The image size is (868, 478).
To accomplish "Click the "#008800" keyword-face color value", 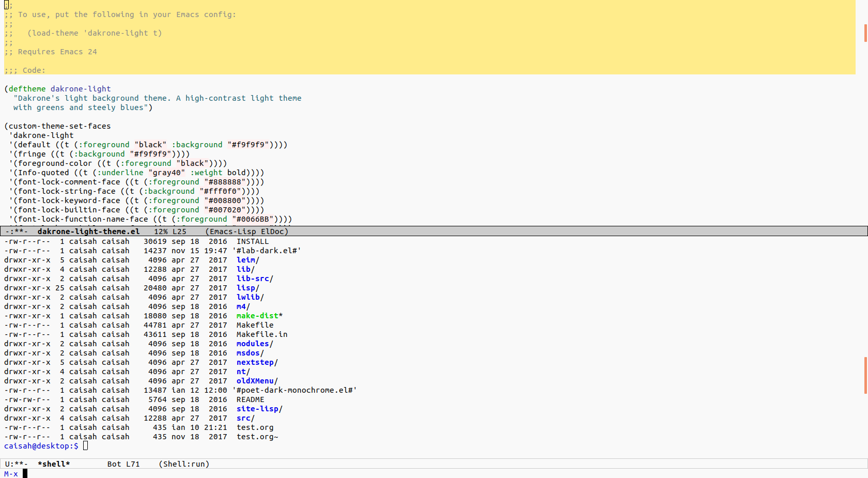I will (225, 201).
